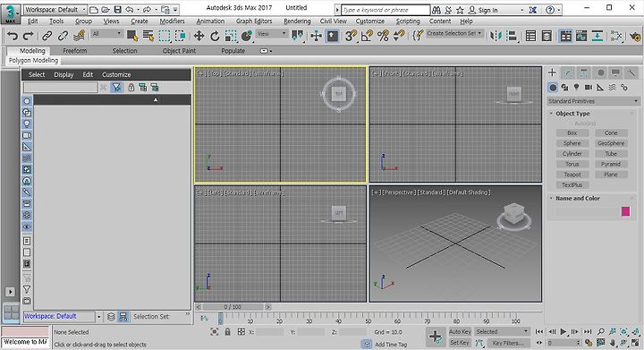Switch to the Freeform ribbon tab
The image size is (644, 350).
click(x=75, y=51)
